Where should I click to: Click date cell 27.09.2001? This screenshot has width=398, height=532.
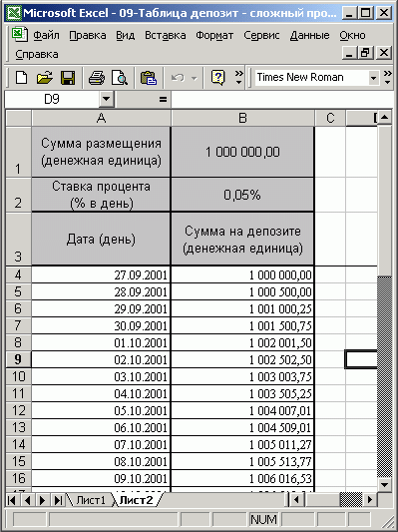(101, 274)
